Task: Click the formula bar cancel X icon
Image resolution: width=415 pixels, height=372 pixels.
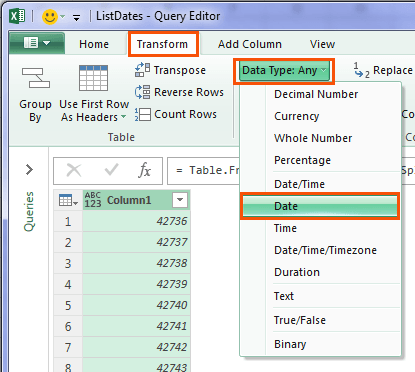Action: tap(74, 170)
